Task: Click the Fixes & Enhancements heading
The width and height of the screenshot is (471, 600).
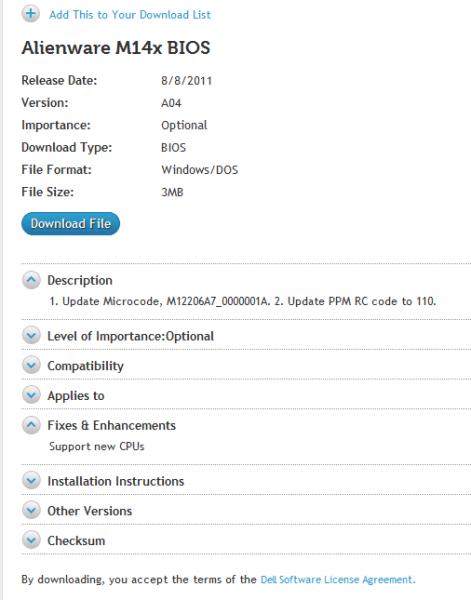Action: pyautogui.click(x=111, y=425)
